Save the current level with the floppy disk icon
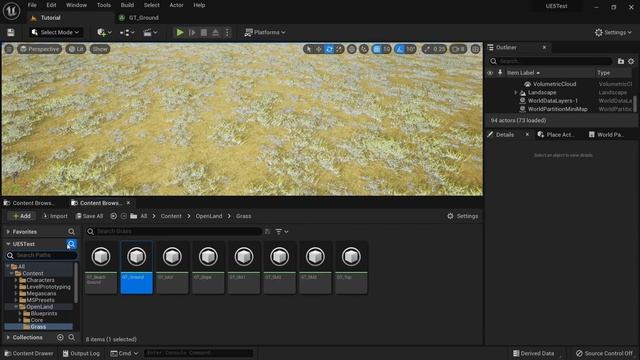 [11, 33]
